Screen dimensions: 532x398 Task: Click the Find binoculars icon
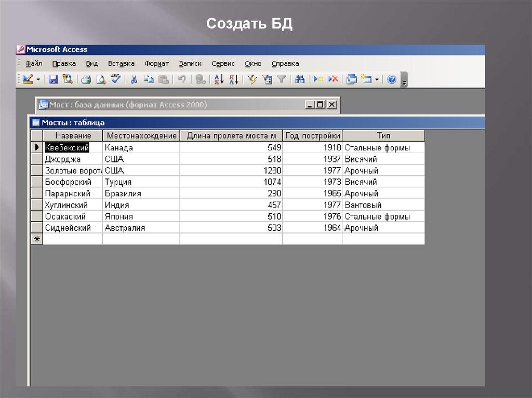click(x=299, y=79)
